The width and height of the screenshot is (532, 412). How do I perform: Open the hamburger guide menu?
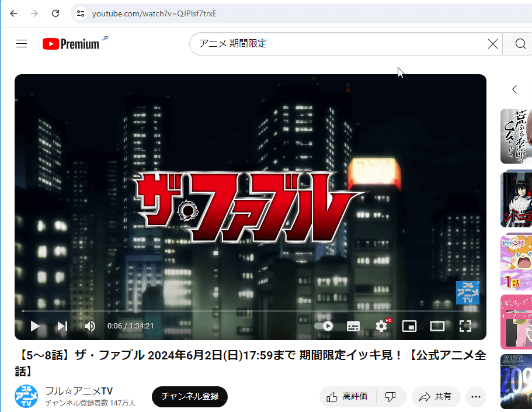[22, 44]
